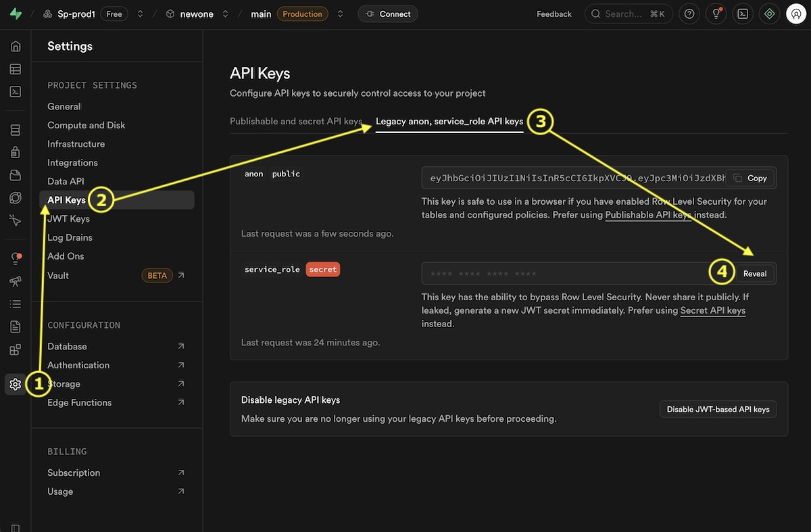Viewport: 811px width, 532px height.
Task: Follow the Publishable API keys link
Action: [648, 216]
